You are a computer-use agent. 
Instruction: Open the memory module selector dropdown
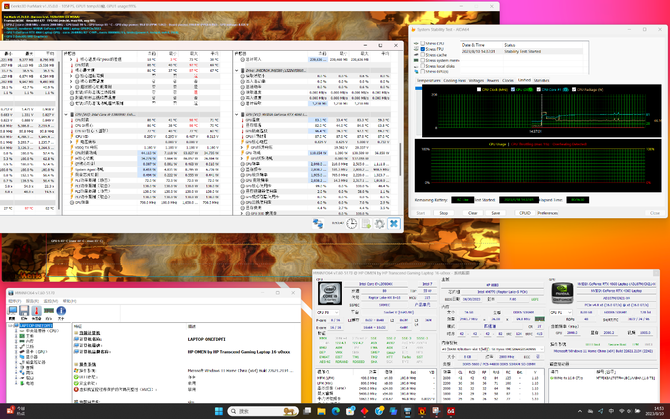click(x=493, y=349)
